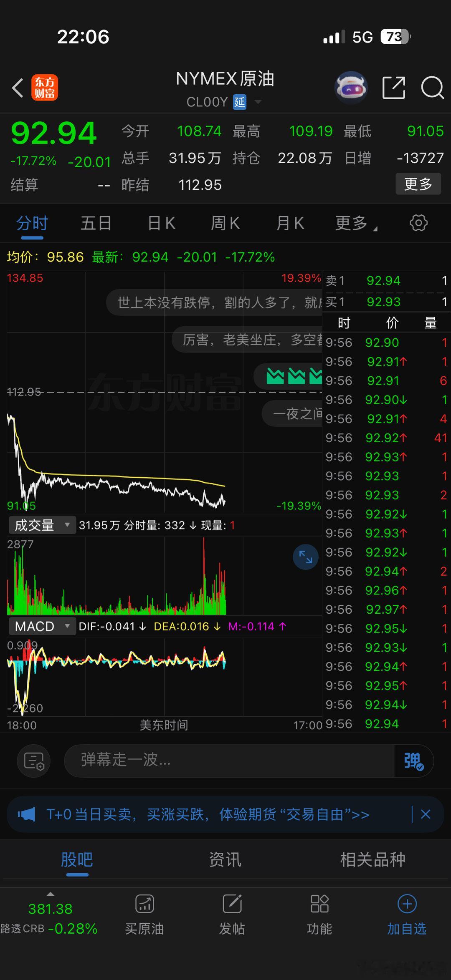Screen dimensions: 451x980
Task: Open the 功能 grid icon
Action: click(x=319, y=904)
